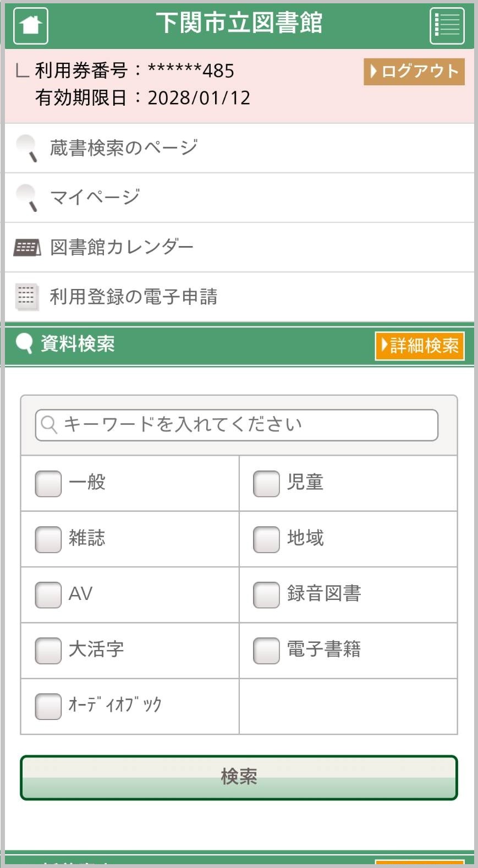478x868 pixels.
Task: Check the 児童 checkbox
Action: pyautogui.click(x=266, y=483)
